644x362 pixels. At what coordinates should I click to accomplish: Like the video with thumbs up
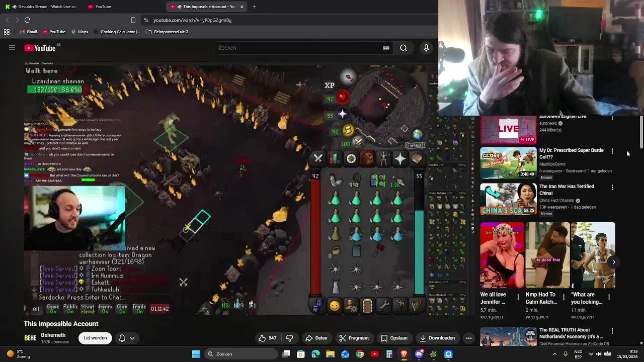point(267,338)
